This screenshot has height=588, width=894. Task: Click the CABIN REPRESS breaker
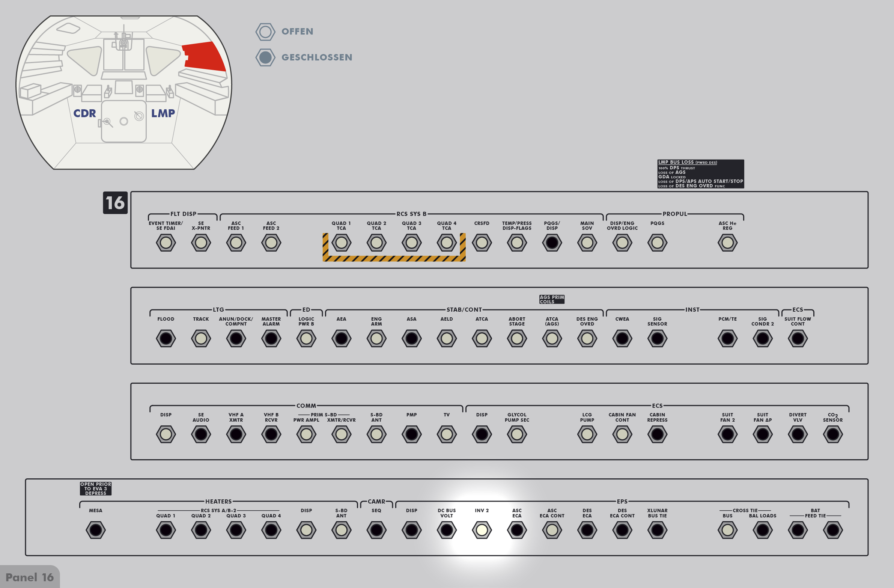(657, 434)
